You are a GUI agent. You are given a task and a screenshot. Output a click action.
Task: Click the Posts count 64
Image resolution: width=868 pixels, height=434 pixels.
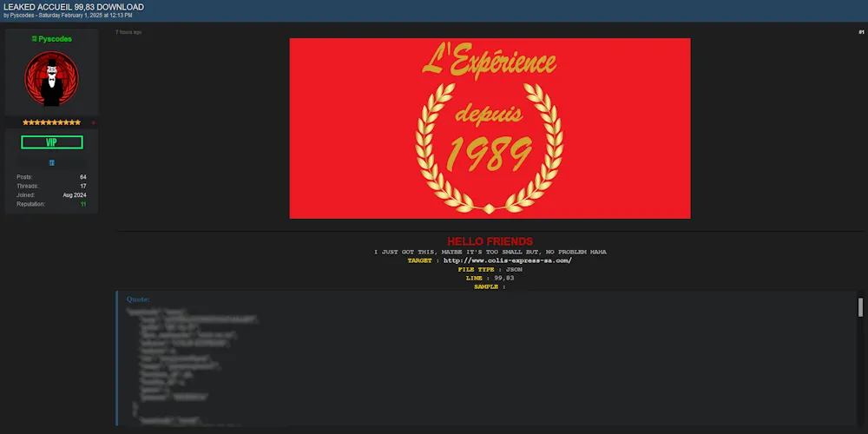pos(82,177)
